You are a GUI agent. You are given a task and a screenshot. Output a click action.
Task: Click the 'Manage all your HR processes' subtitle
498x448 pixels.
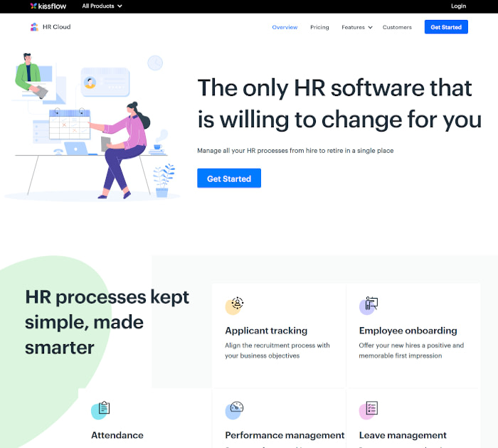tap(295, 151)
